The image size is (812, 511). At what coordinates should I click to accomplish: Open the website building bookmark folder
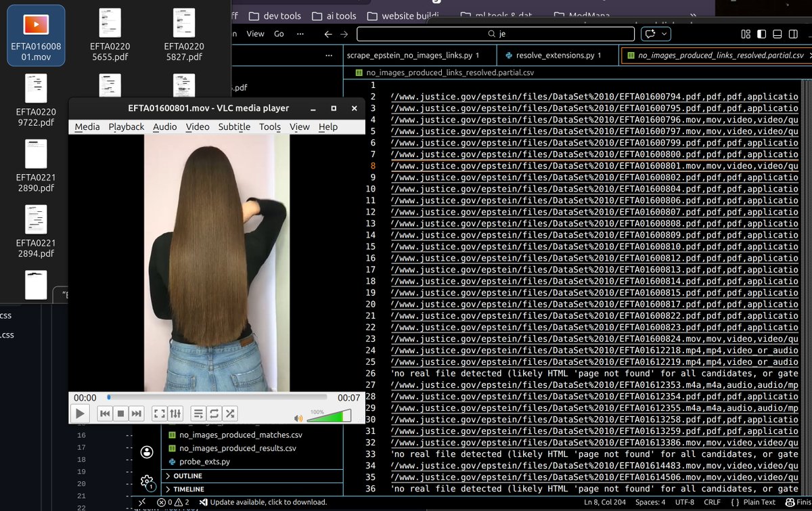pyautogui.click(x=404, y=16)
